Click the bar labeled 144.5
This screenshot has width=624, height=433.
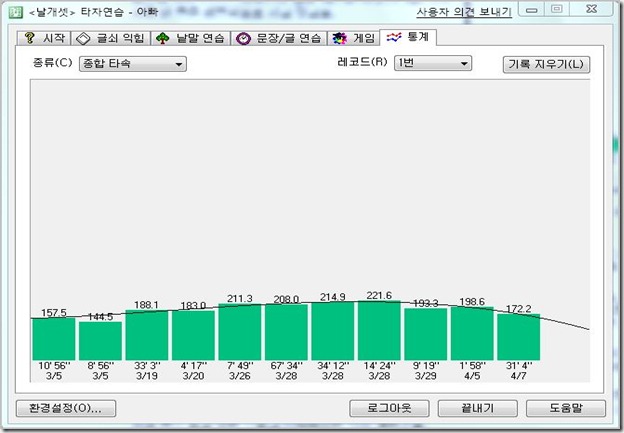point(100,341)
